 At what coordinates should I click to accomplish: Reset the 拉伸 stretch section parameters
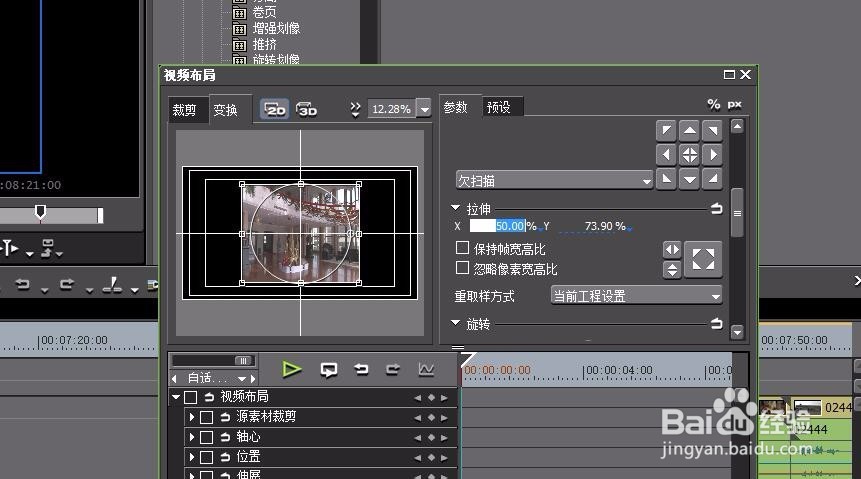click(716, 209)
